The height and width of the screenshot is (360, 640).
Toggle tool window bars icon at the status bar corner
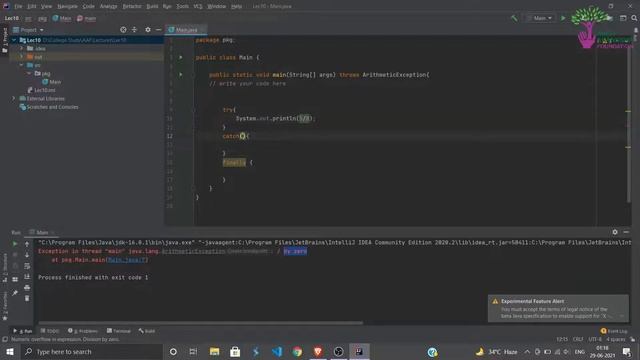click(5, 339)
